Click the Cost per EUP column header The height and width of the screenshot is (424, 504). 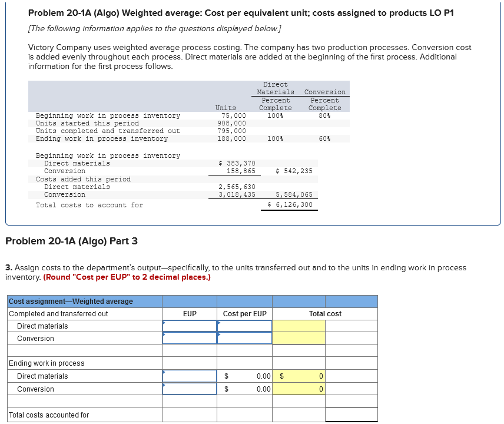click(244, 313)
